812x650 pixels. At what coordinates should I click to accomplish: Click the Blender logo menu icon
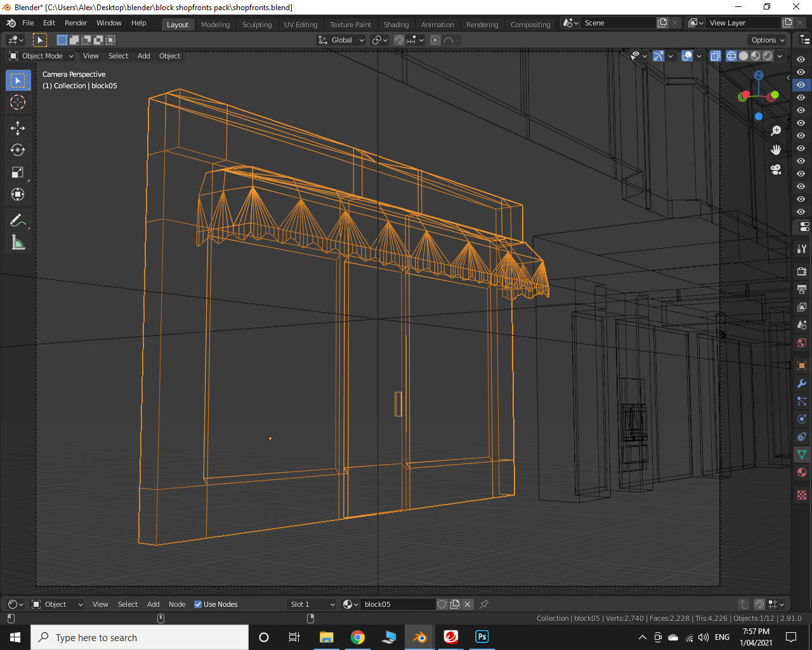(x=11, y=23)
